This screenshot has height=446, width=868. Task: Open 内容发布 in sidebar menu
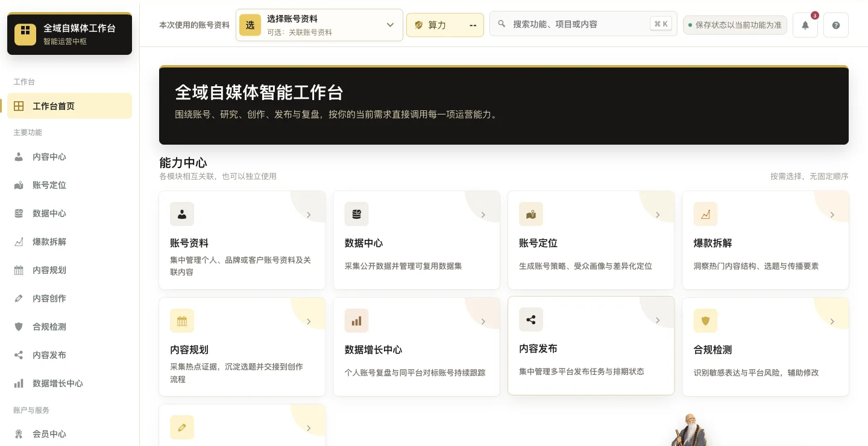coord(70,355)
